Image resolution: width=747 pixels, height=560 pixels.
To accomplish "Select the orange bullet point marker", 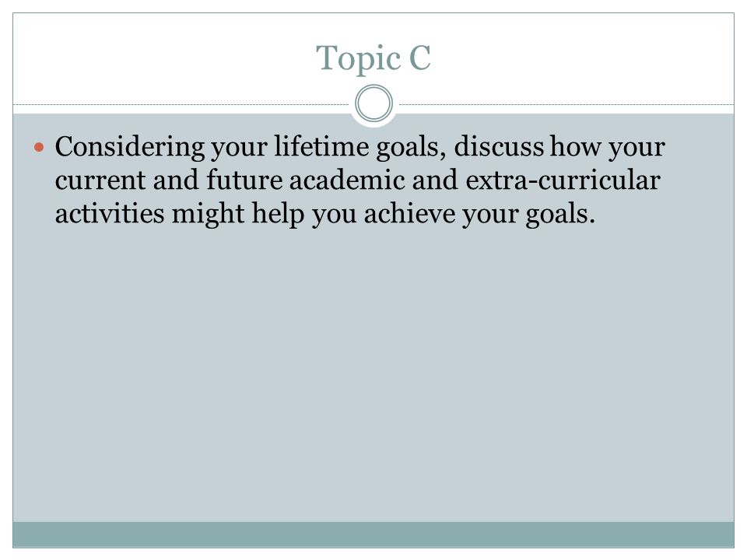I will point(39,148).
